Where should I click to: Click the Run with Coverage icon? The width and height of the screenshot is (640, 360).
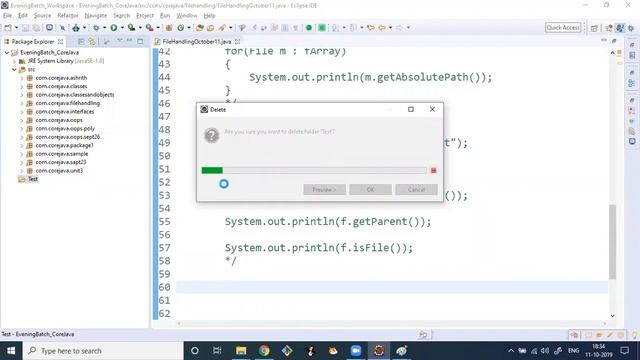click(x=131, y=28)
